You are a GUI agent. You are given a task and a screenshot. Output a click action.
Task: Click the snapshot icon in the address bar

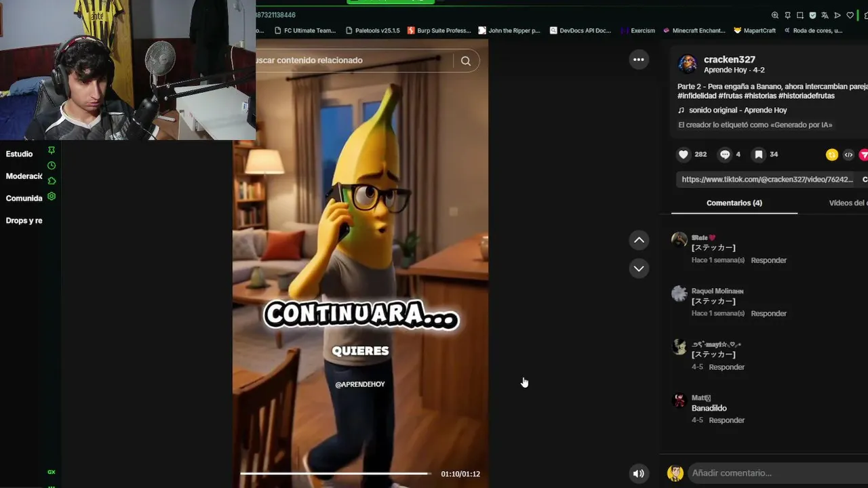tap(800, 15)
